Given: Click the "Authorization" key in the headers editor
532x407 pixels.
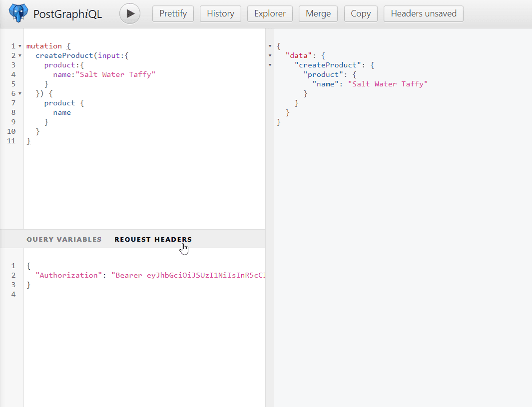Looking at the screenshot, I should (68, 275).
